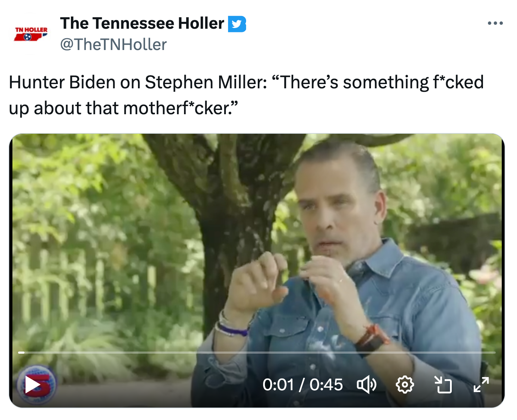
Task: Open video settings gear icon
Action: click(405, 385)
